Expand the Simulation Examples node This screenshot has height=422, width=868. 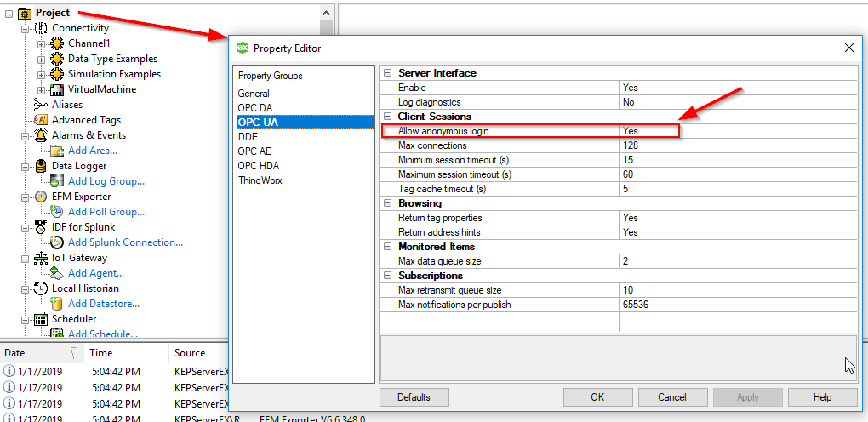point(41,75)
